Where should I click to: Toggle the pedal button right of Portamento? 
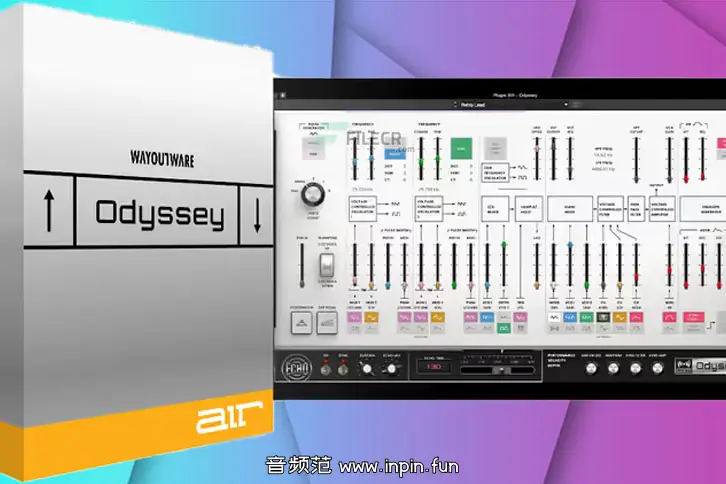click(327, 323)
